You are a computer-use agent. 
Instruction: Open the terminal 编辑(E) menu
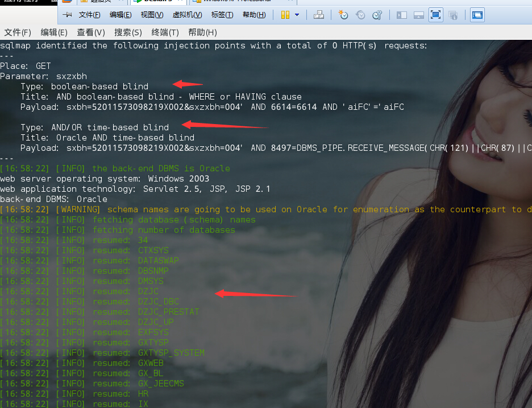point(54,32)
